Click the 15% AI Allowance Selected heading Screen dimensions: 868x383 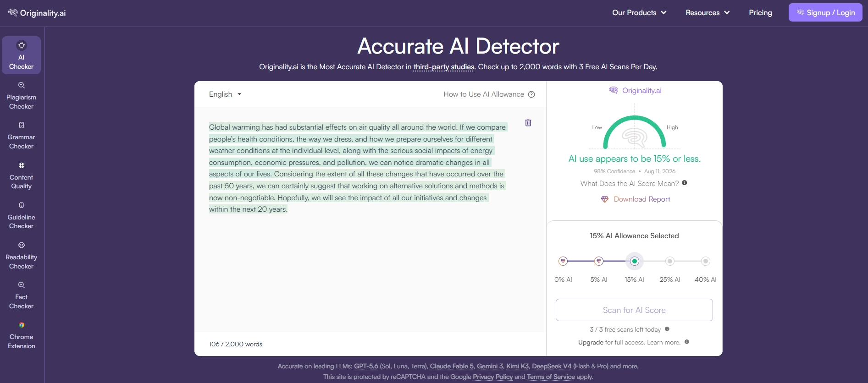[634, 236]
